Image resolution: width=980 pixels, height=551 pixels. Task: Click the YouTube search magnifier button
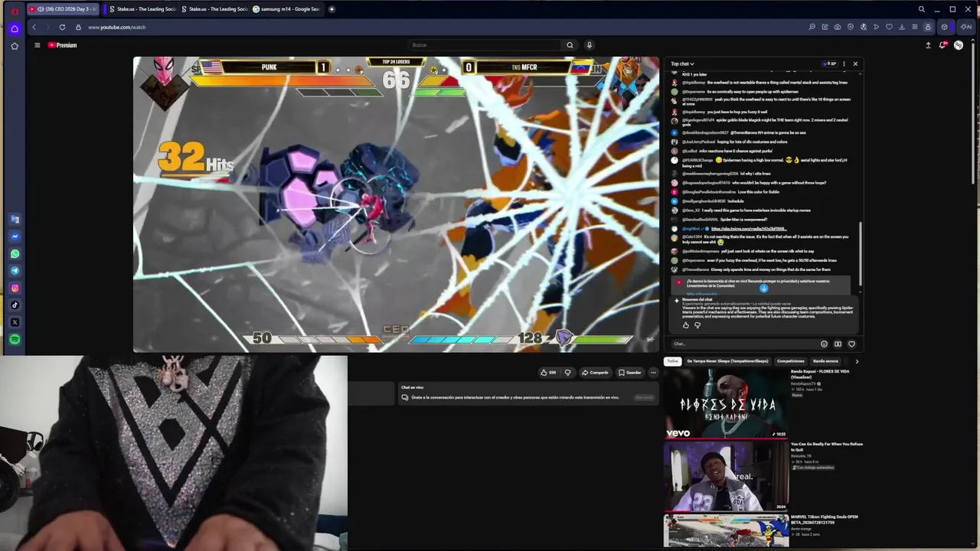pyautogui.click(x=570, y=45)
